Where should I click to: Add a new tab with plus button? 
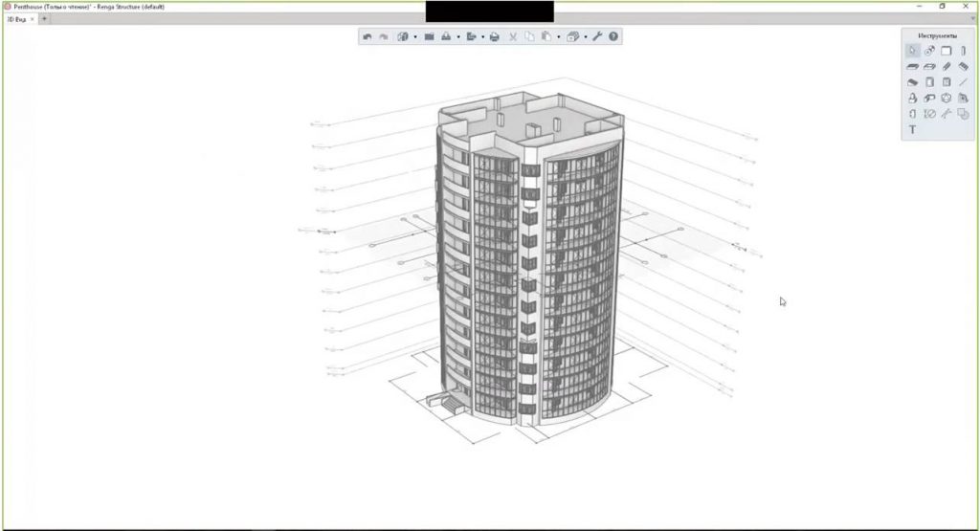click(44, 19)
